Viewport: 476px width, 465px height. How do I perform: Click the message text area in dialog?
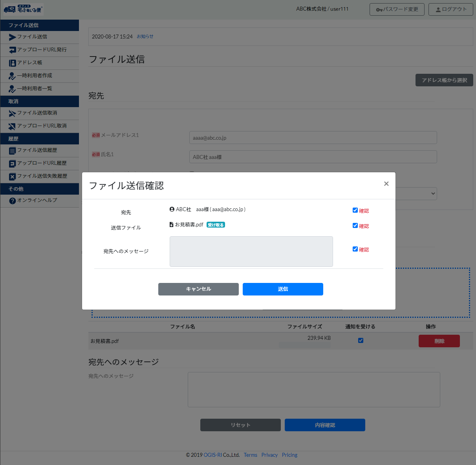point(251,252)
